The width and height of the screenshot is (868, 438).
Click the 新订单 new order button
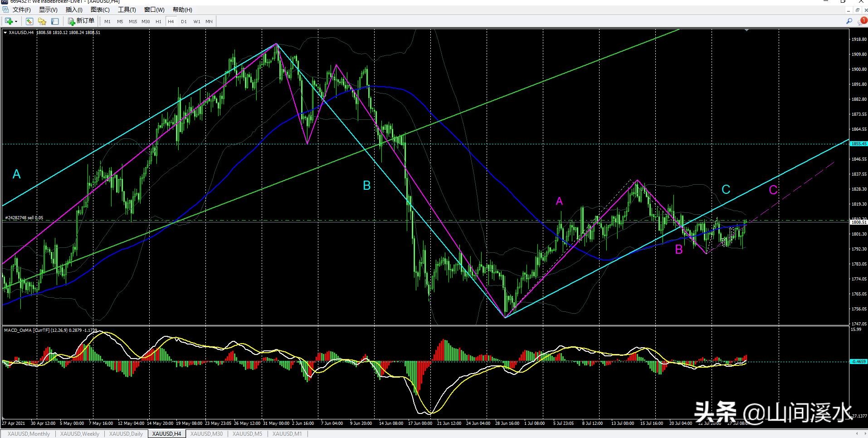coord(81,21)
